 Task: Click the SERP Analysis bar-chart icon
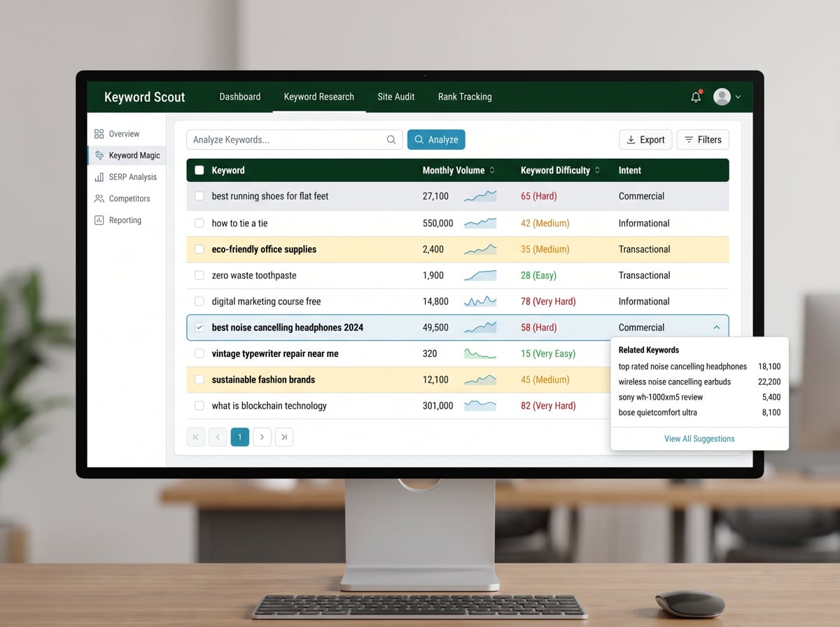(x=99, y=177)
